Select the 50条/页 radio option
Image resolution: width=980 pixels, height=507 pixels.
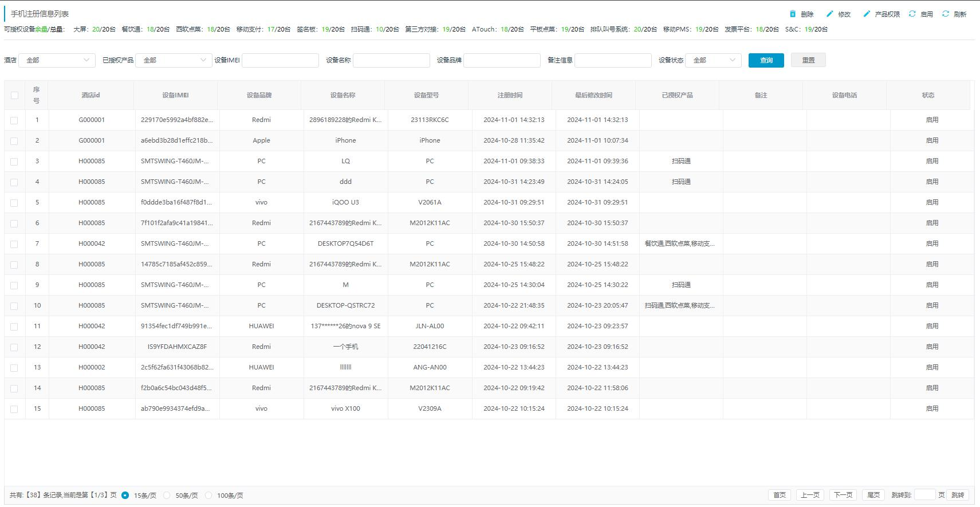[167, 496]
